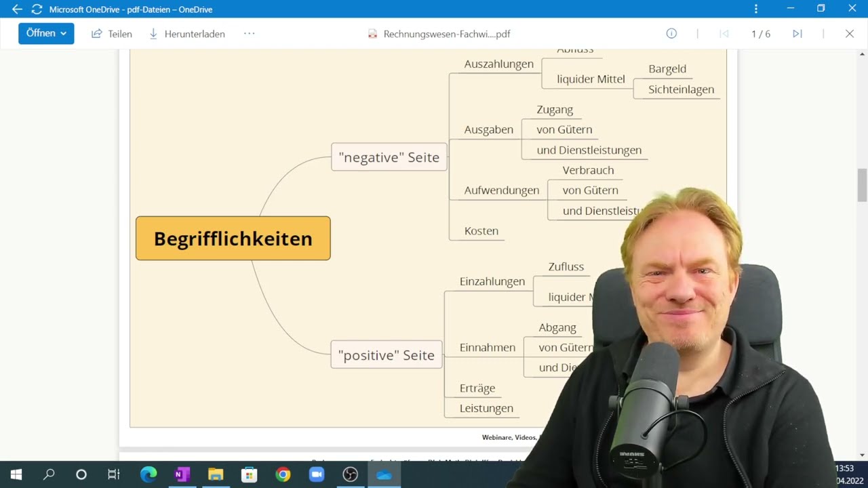Open Zoom from the taskbar
Image resolution: width=868 pixels, height=488 pixels.
(x=317, y=474)
